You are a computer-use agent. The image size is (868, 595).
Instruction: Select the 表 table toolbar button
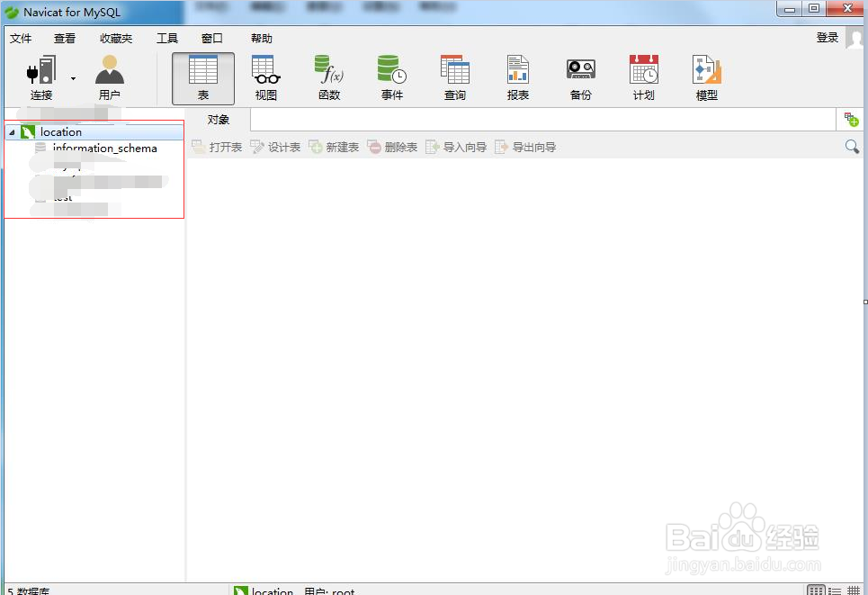point(203,78)
